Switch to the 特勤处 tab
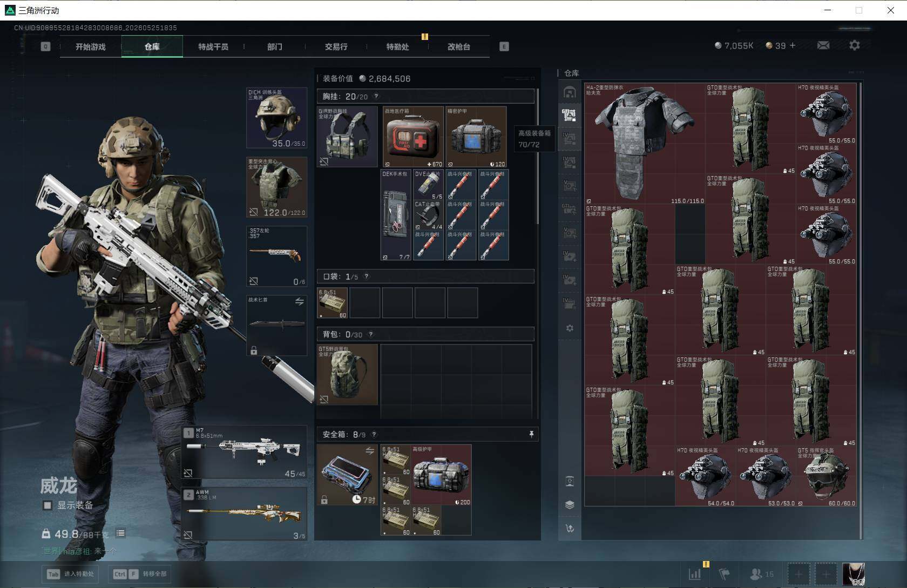This screenshot has height=588, width=907. point(397,46)
